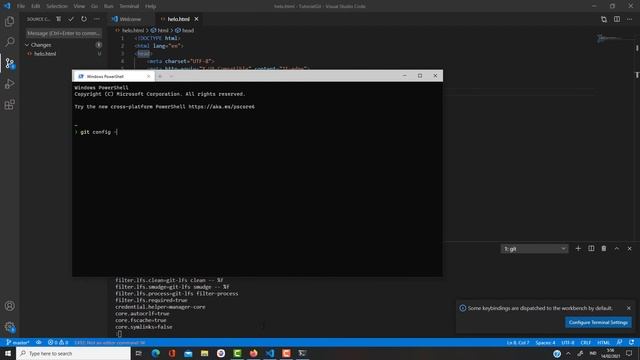Open the Manage gear icon
This screenshot has width=640, height=360.
[x=9, y=327]
